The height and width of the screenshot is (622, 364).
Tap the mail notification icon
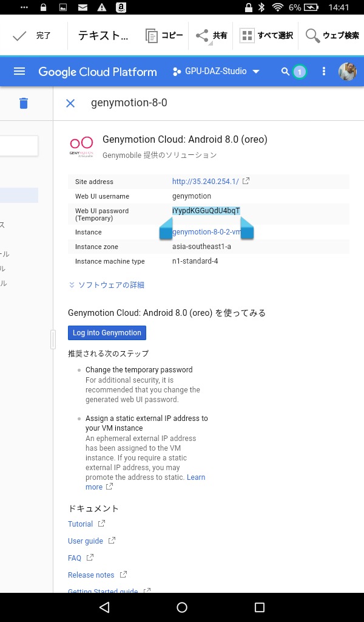[x=83, y=7]
